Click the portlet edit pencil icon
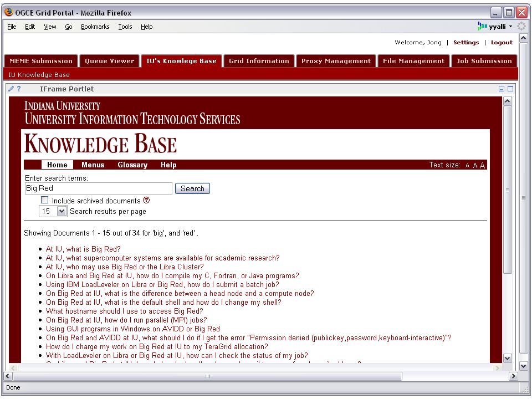The width and height of the screenshot is (532, 399). tap(11, 89)
